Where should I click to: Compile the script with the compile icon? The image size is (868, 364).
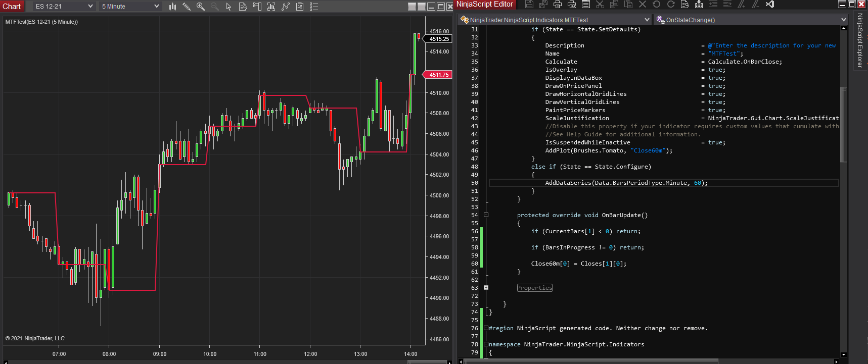click(699, 4)
